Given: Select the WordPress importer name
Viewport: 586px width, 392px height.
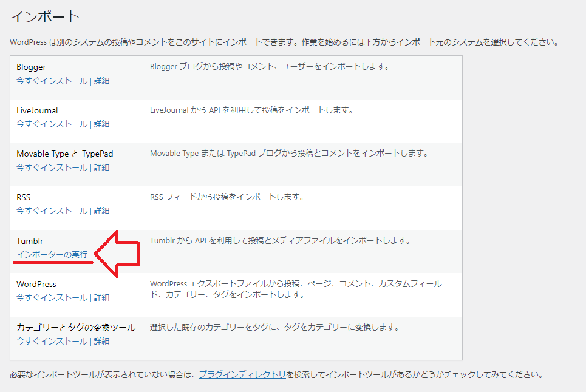Looking at the screenshot, I should click(x=36, y=284).
